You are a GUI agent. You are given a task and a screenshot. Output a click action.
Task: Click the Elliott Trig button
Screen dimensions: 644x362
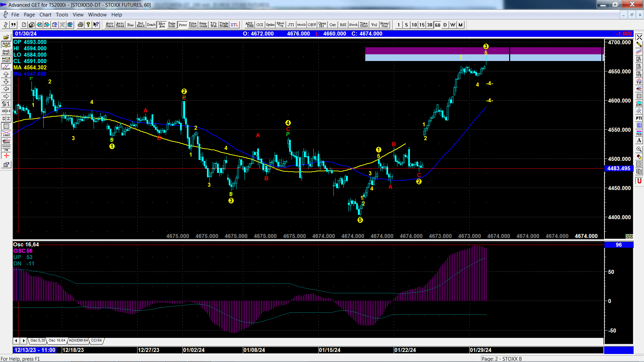coord(280,25)
